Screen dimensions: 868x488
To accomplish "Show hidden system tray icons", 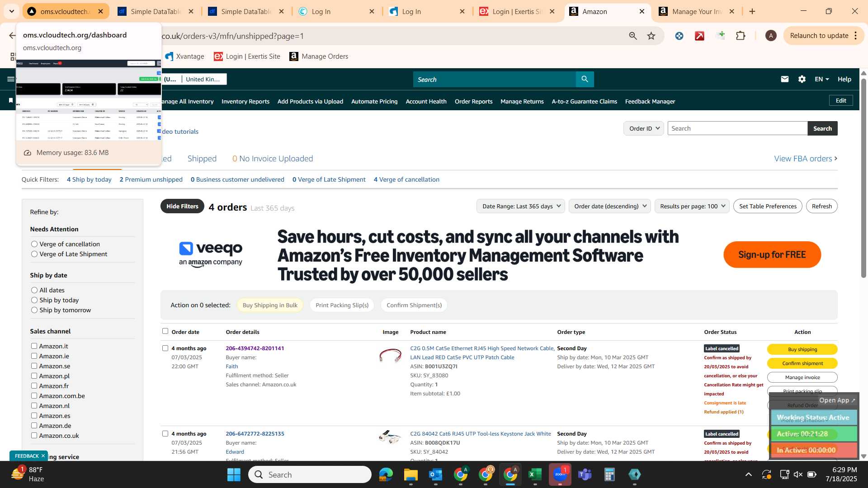I will [x=749, y=474].
